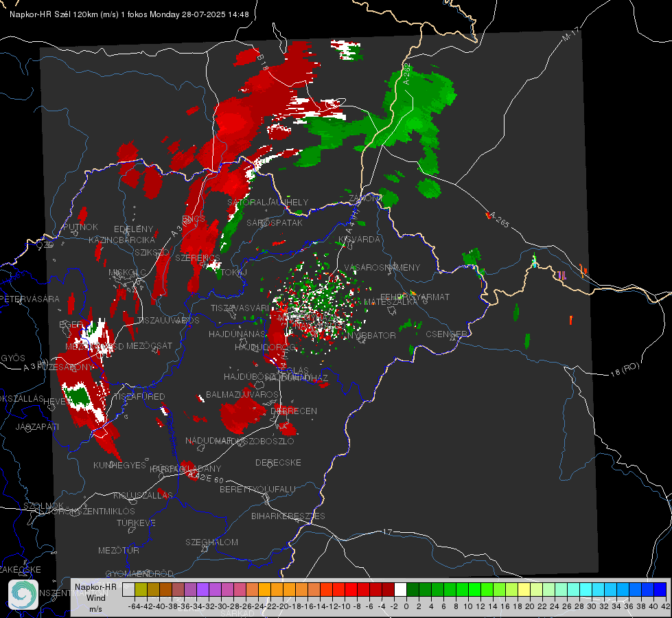This screenshot has width=672, height=618.
Task: Click the NÁDUDVAR city label
Action: click(208, 441)
